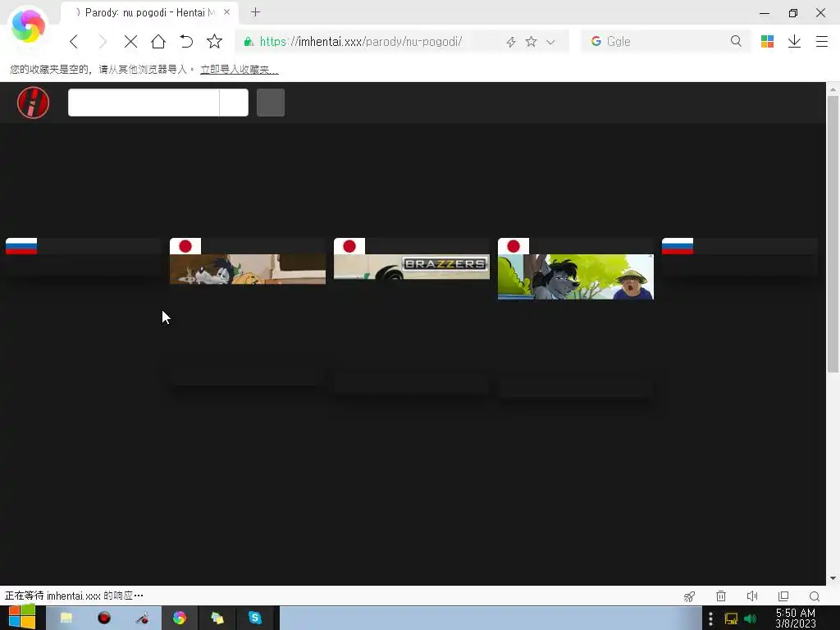The width and height of the screenshot is (840, 630).
Task: Open the colorful apps grid icon
Action: (767, 41)
